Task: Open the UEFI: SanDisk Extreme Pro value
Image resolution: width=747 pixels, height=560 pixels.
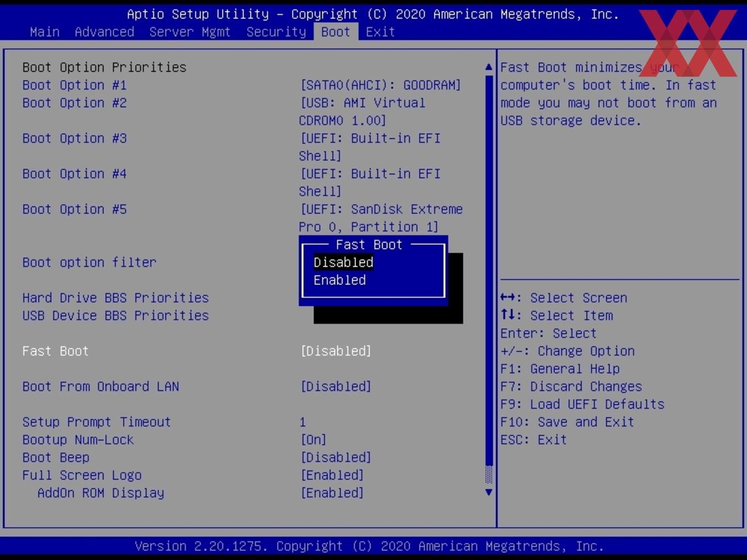Action: point(381,218)
